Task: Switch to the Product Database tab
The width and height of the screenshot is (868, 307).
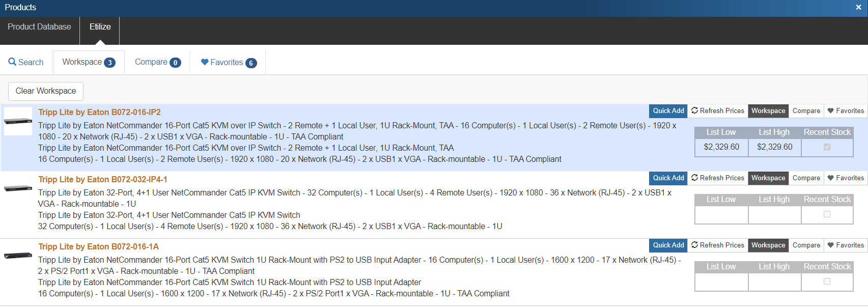Action: point(39,27)
